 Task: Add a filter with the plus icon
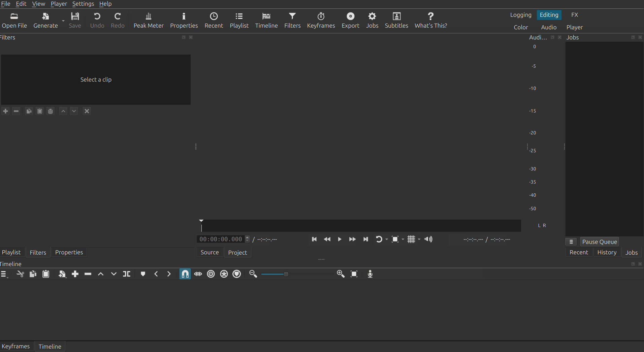click(x=5, y=111)
